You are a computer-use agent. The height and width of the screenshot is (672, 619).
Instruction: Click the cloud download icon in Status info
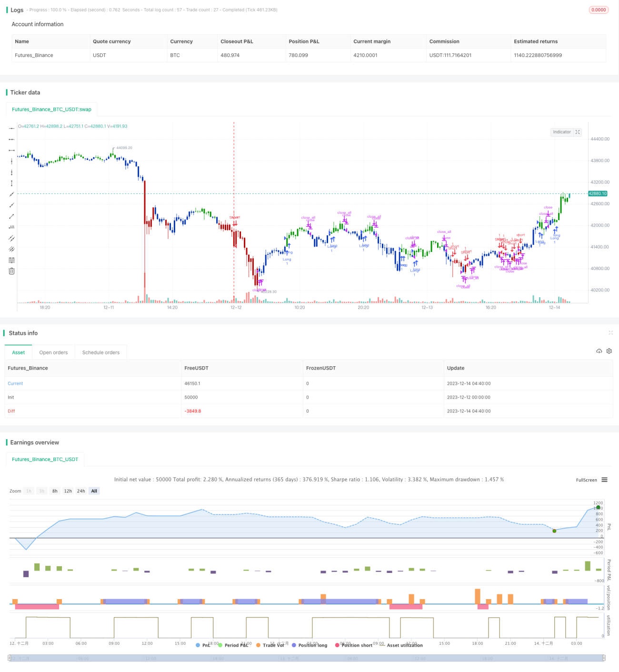pos(599,351)
